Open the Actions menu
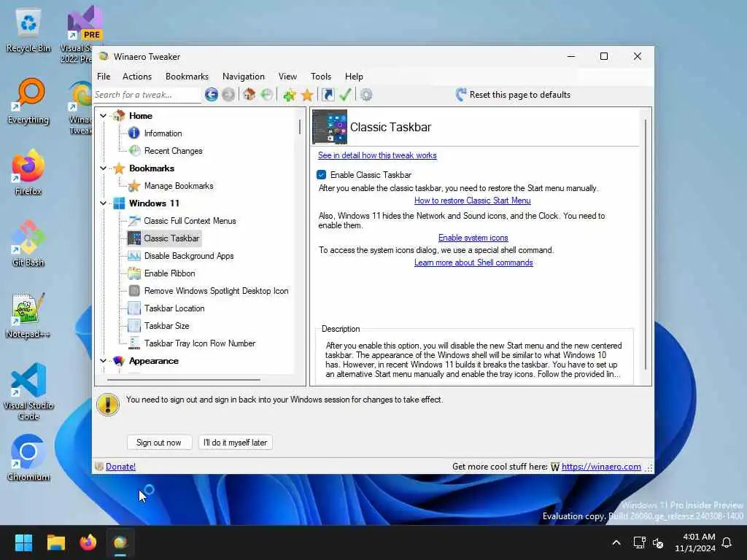The width and height of the screenshot is (747, 560). point(136,76)
